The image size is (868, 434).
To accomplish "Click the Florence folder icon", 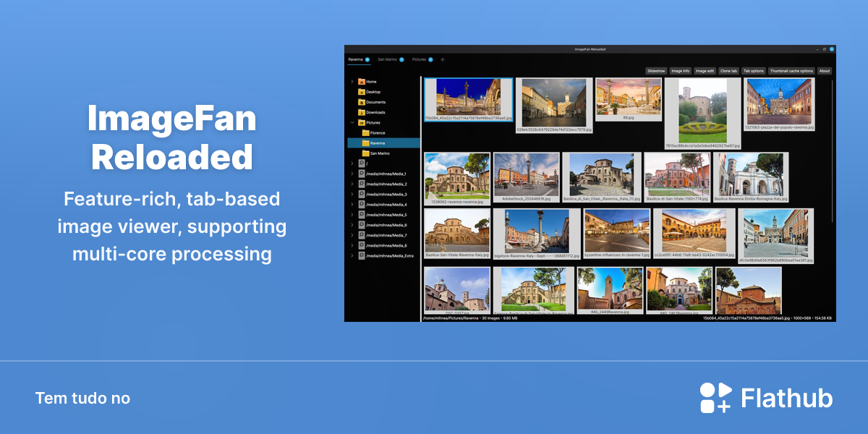I will click(x=365, y=133).
